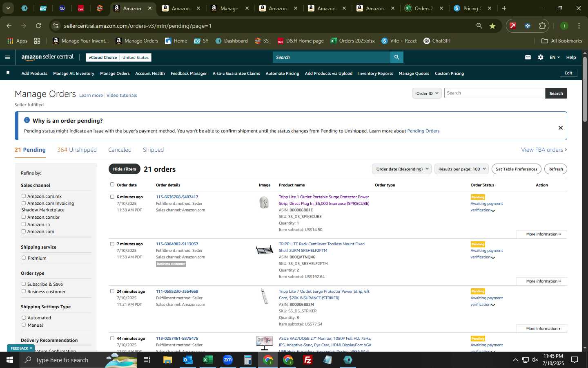Open Excel from the taskbar
588x368 pixels.
(207, 360)
